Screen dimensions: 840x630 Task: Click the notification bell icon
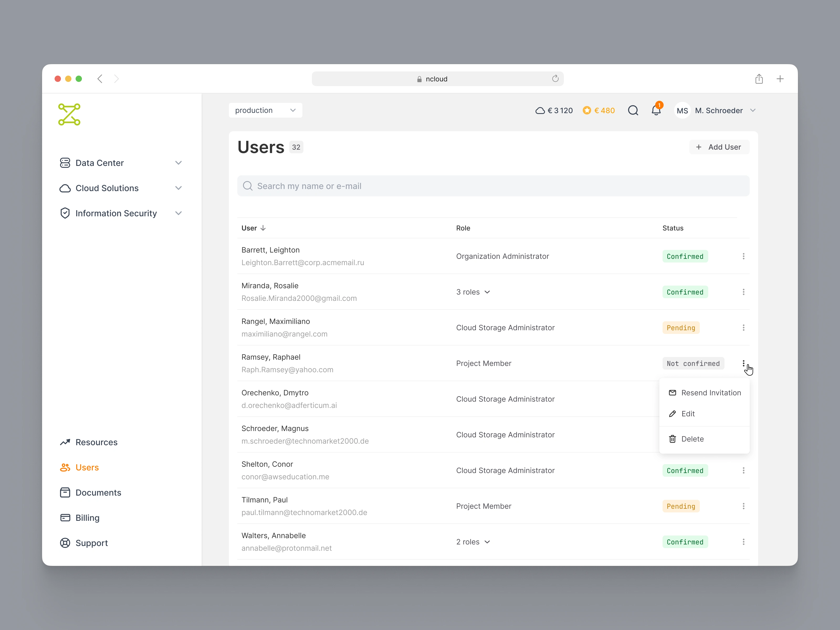656,111
